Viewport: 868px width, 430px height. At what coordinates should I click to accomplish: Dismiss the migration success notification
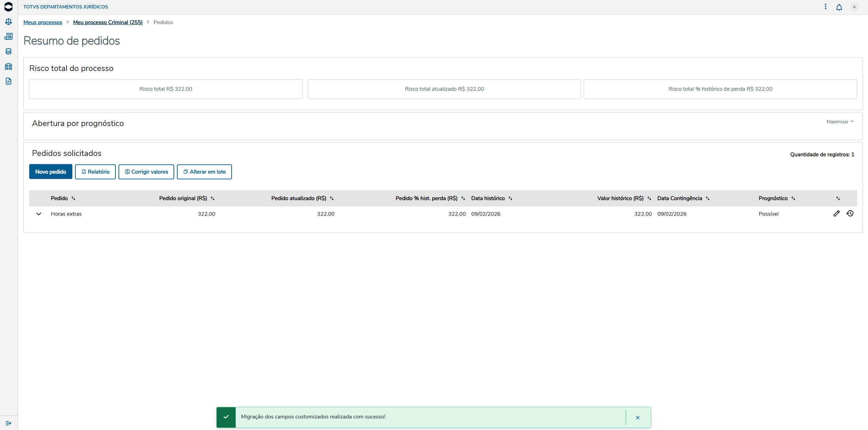coord(637,417)
